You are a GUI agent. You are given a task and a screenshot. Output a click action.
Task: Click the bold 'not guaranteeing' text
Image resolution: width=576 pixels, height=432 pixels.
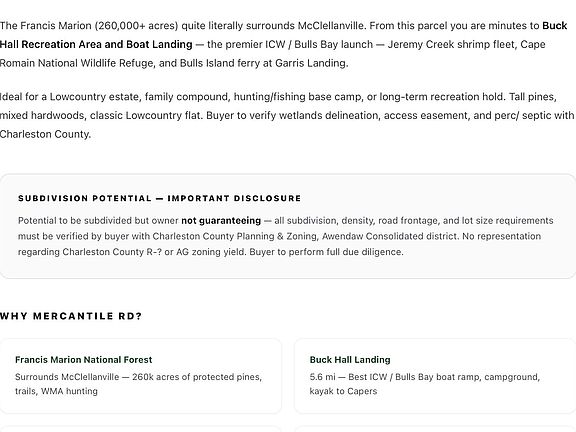221,220
